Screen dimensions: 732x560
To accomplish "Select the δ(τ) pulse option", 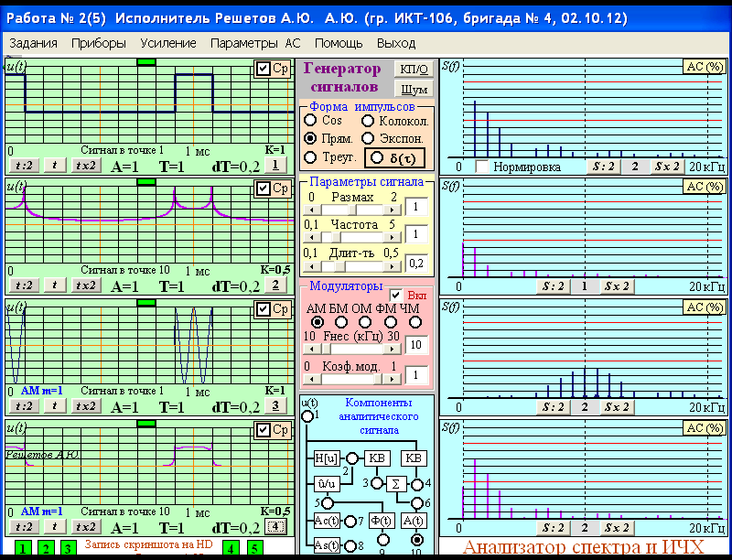I will 377,157.
